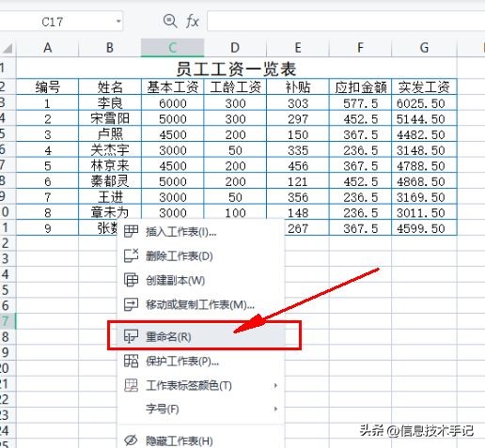Click base salary cell 6000

(x=173, y=103)
